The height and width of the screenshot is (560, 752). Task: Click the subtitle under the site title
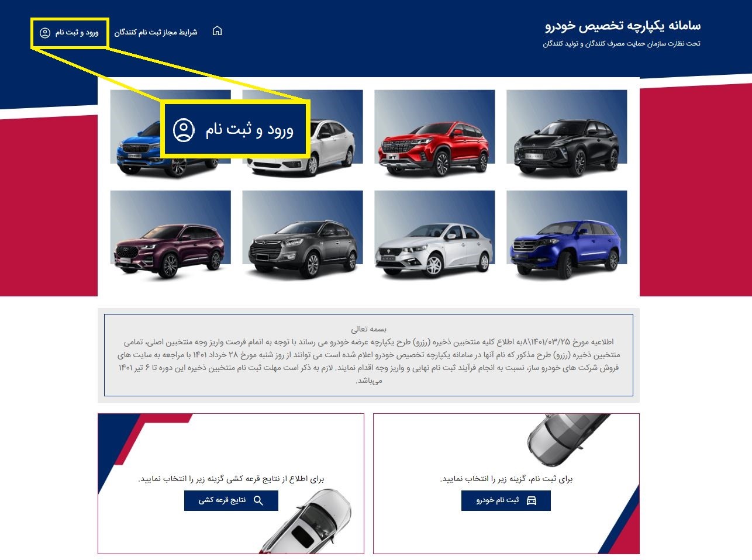(621, 44)
